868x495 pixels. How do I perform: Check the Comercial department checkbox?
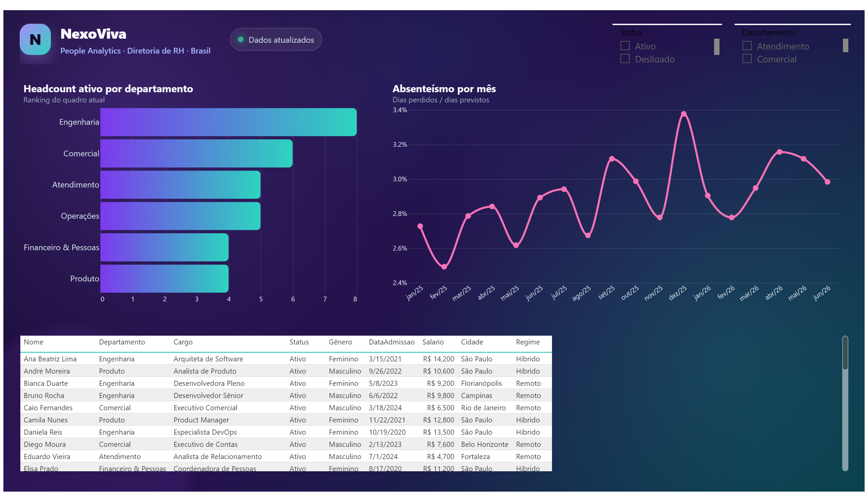coord(747,59)
